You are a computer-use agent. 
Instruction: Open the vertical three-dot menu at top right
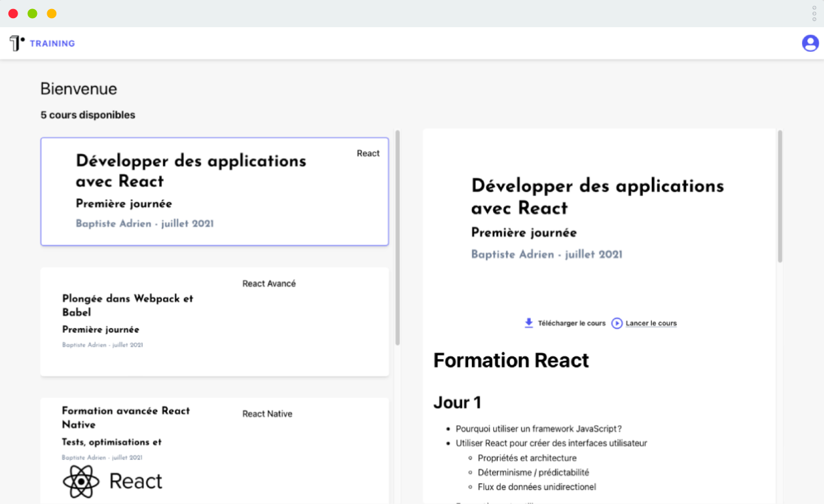(814, 13)
